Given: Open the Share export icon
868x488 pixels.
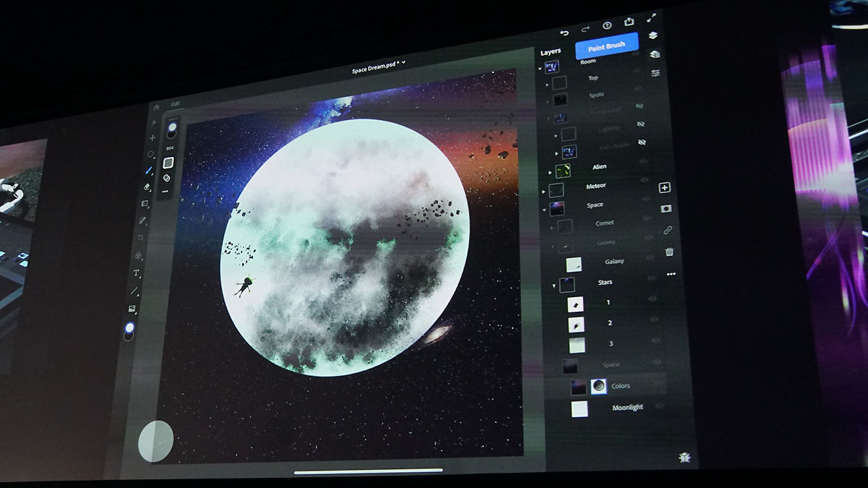Looking at the screenshot, I should tap(629, 22).
